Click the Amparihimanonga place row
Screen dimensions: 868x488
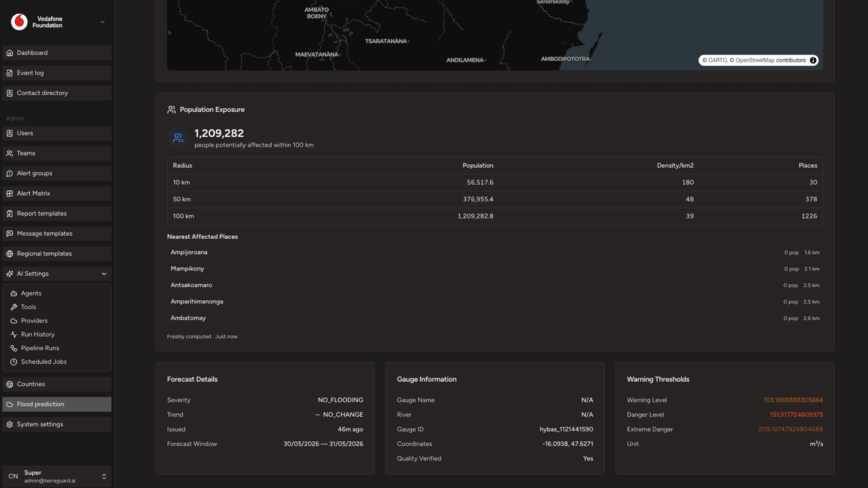click(x=495, y=301)
